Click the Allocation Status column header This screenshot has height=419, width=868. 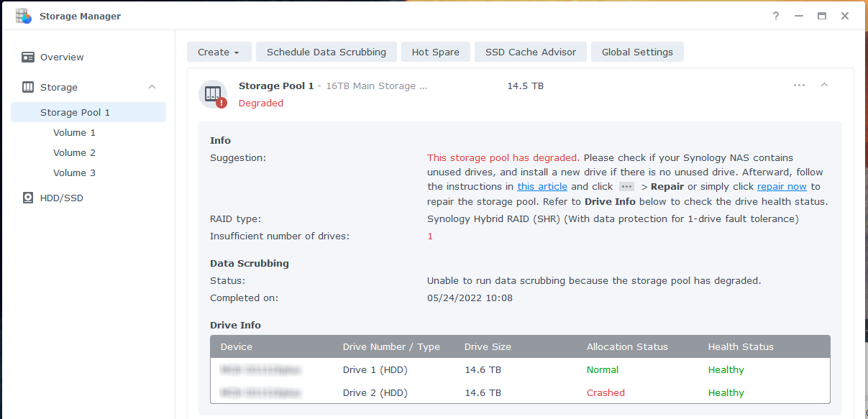pyautogui.click(x=627, y=346)
